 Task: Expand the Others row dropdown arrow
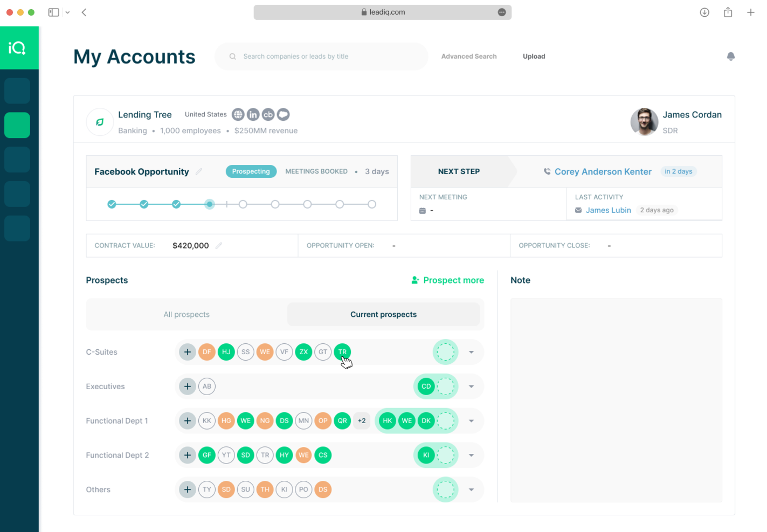(x=471, y=490)
